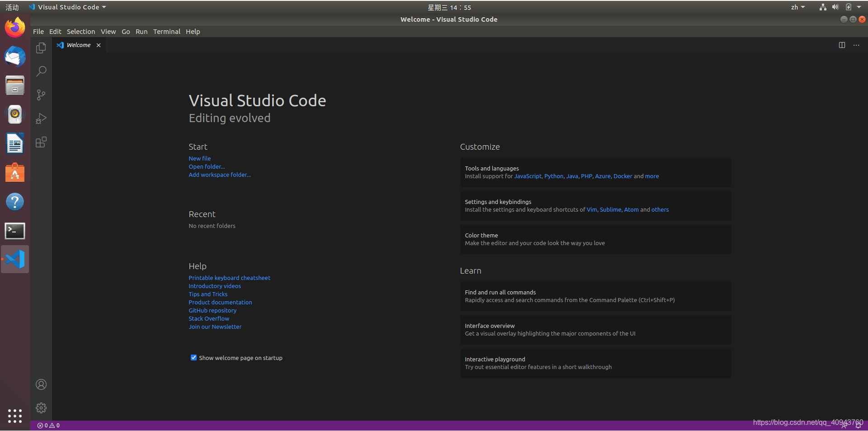
Task: Launch Thunderbird mail from the dock
Action: (x=15, y=57)
